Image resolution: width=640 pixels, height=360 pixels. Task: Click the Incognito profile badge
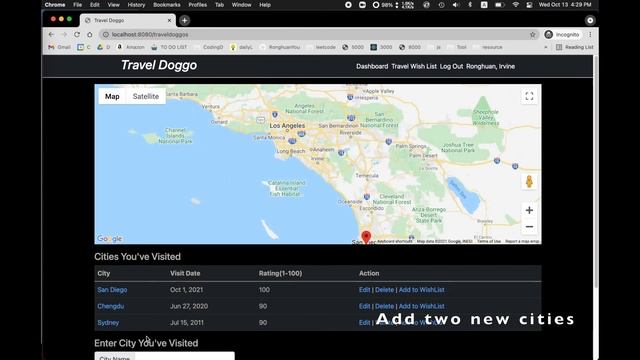pyautogui.click(x=562, y=35)
